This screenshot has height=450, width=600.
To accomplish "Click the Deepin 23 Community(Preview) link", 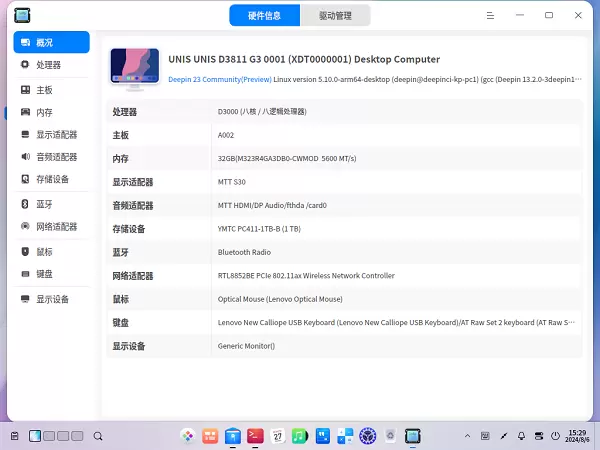I will pyautogui.click(x=219, y=78).
